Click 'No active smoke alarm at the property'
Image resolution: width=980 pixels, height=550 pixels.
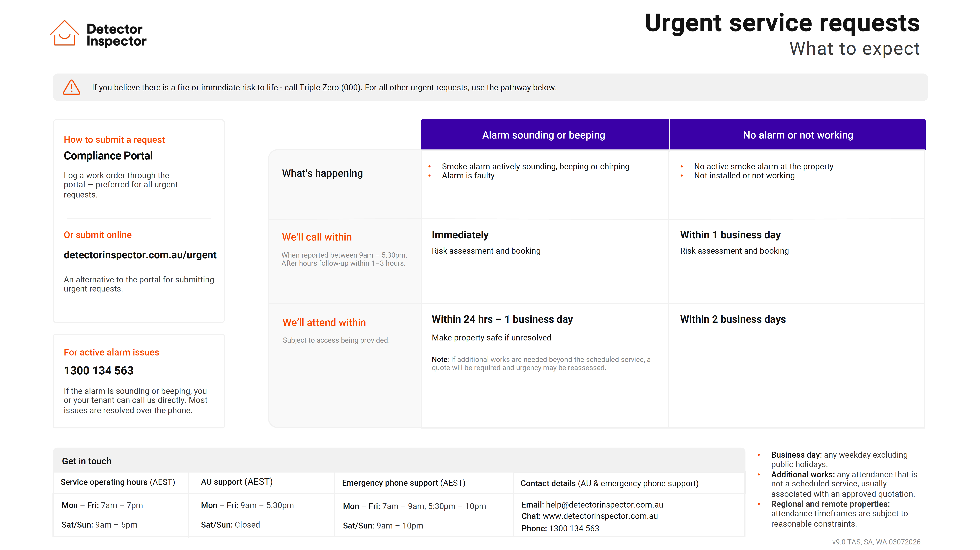(763, 166)
